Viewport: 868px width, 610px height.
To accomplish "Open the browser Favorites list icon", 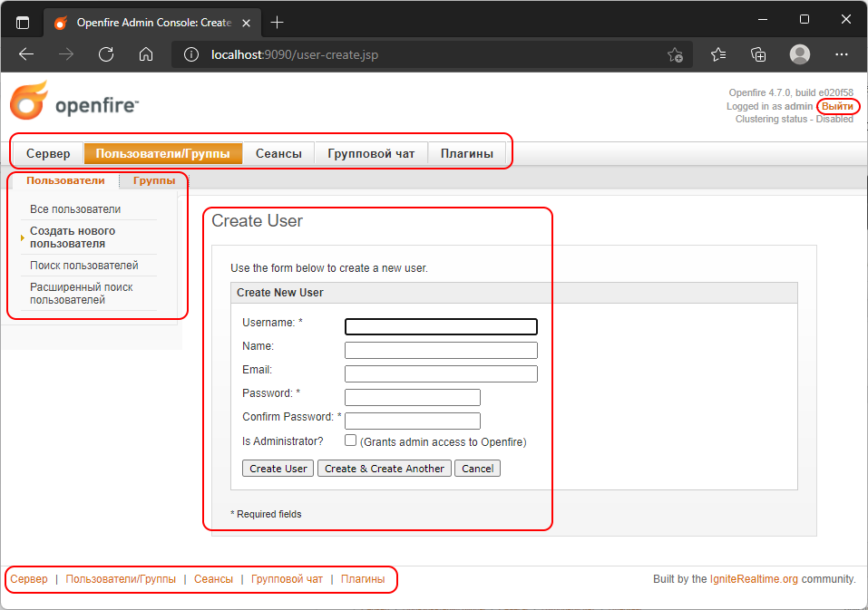I will pyautogui.click(x=718, y=54).
